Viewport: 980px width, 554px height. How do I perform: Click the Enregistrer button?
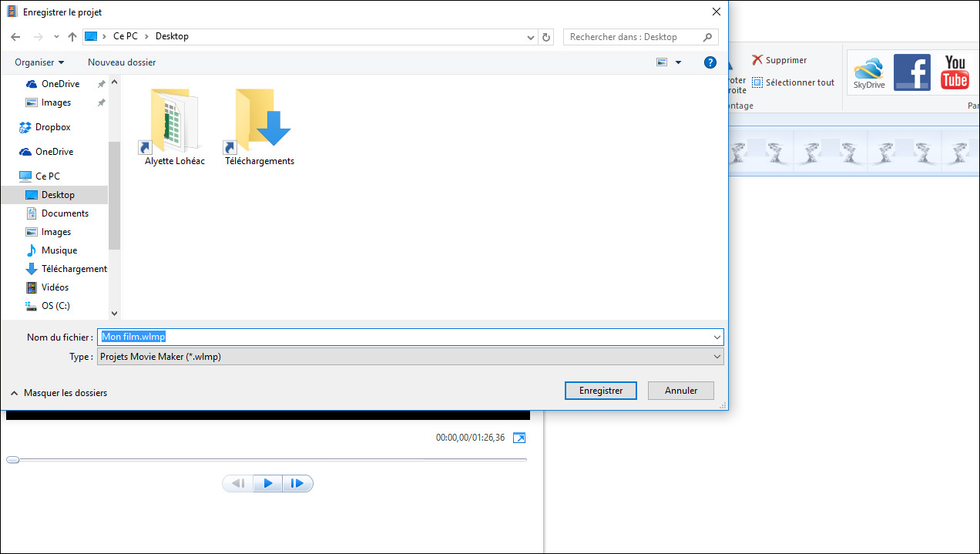tap(600, 390)
